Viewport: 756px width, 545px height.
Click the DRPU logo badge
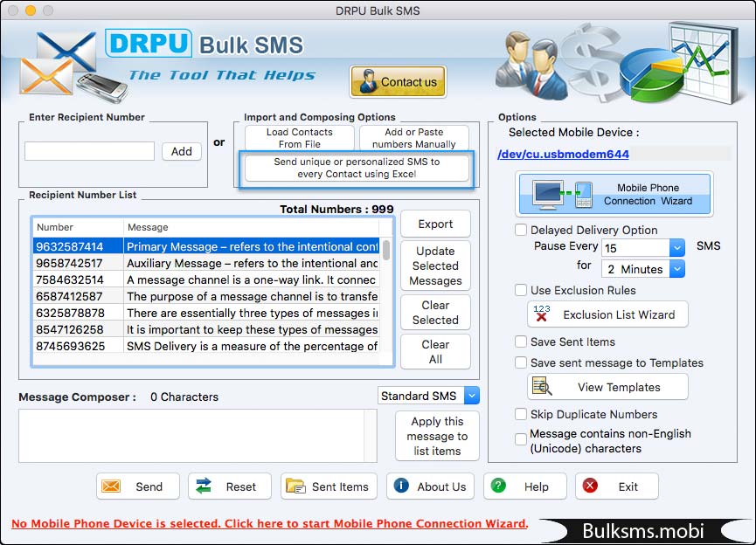point(149,43)
